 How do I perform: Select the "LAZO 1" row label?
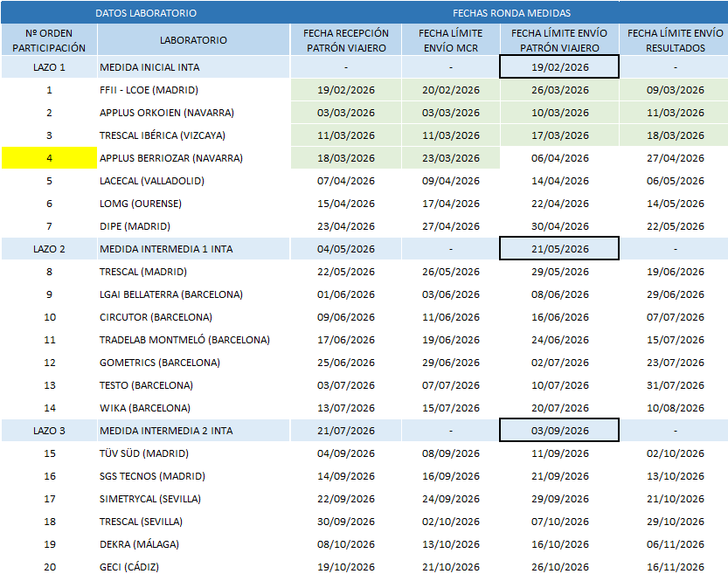click(49, 67)
